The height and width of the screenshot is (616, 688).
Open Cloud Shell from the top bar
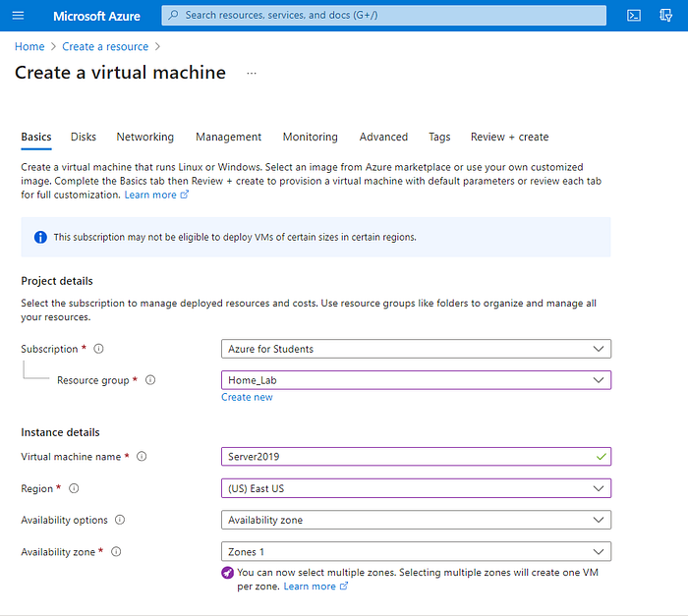pos(635,16)
